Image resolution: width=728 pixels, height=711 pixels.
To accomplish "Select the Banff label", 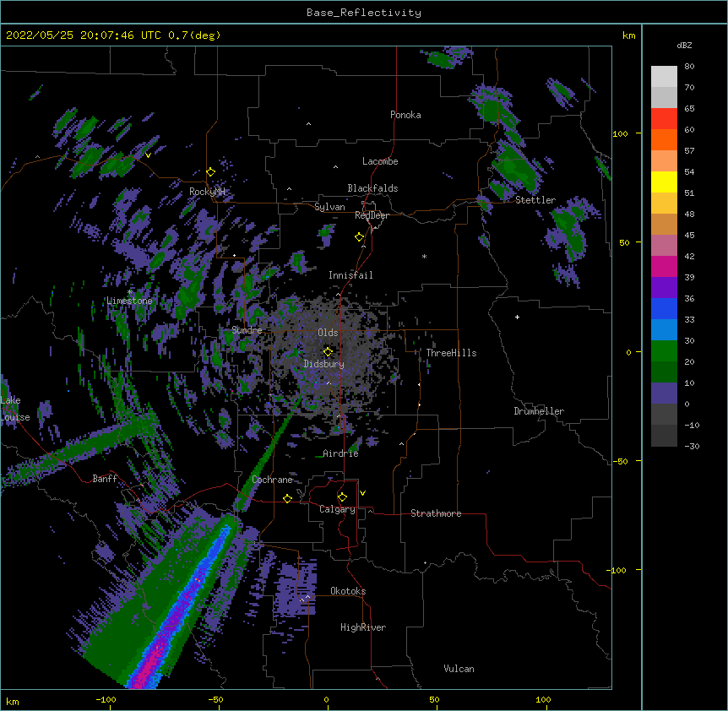I will coord(105,479).
